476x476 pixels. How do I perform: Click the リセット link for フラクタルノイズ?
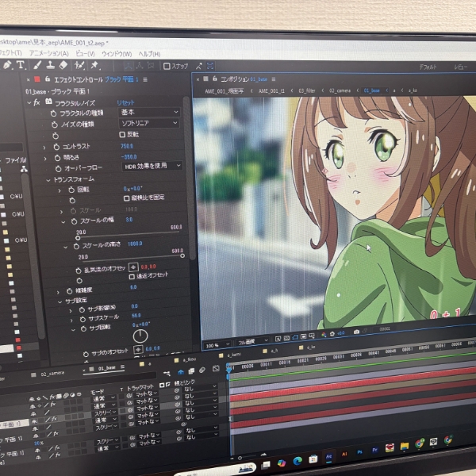[125, 102]
